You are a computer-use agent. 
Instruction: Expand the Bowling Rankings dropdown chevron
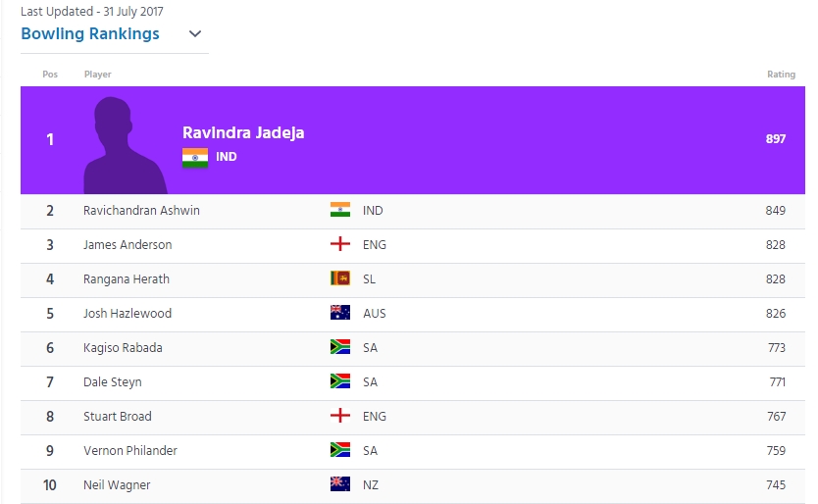click(195, 34)
